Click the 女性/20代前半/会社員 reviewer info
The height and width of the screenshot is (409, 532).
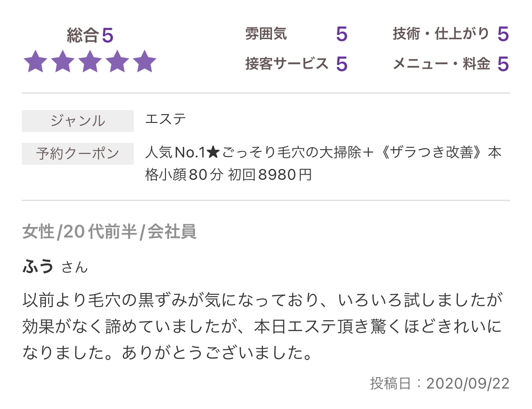coord(109,232)
